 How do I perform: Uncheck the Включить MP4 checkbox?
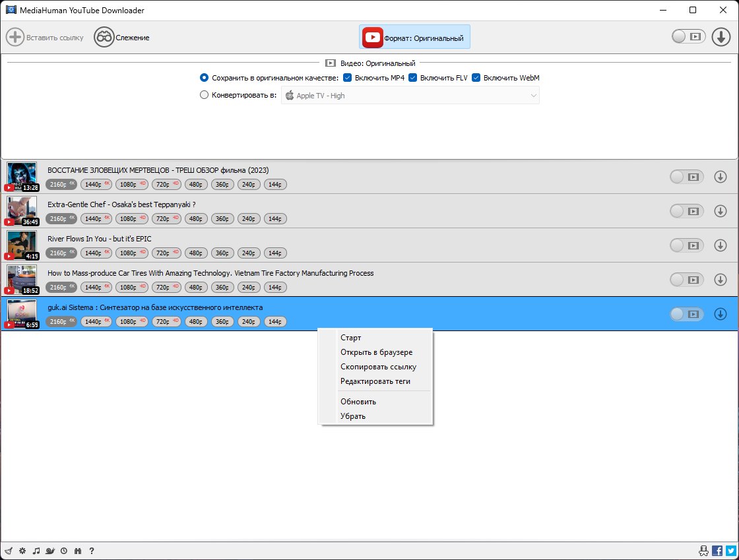pos(347,78)
